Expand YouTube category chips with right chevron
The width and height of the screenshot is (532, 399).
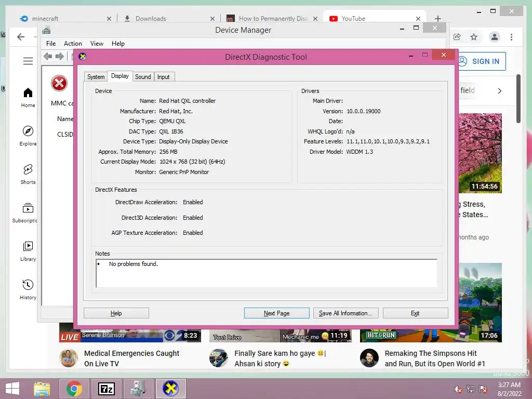(499, 91)
